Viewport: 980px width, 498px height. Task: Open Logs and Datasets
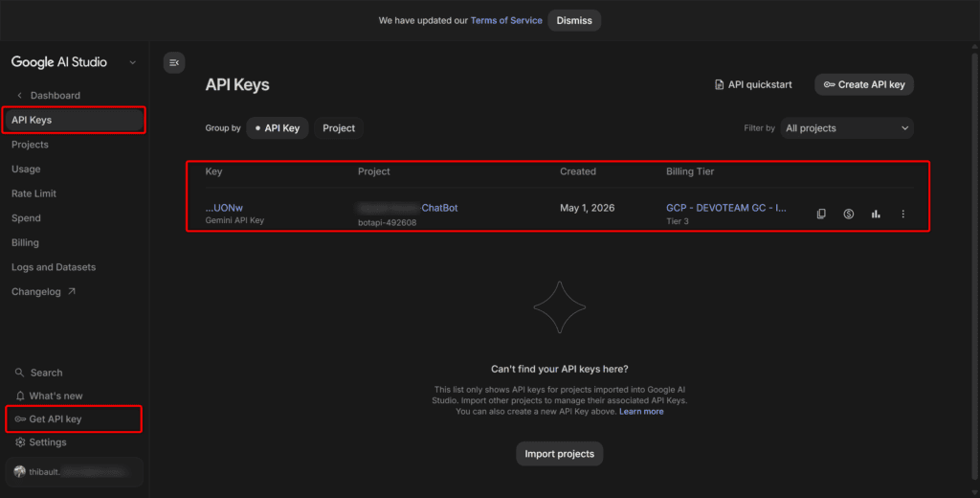54,267
